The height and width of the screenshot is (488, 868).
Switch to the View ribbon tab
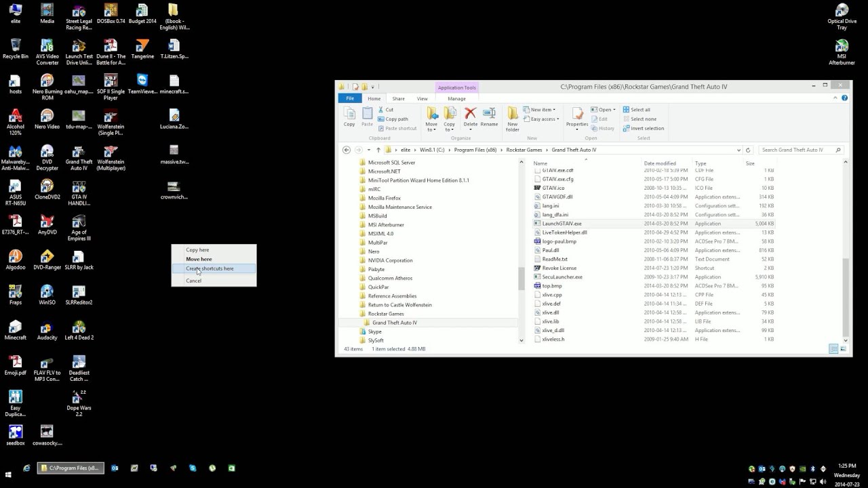click(422, 98)
